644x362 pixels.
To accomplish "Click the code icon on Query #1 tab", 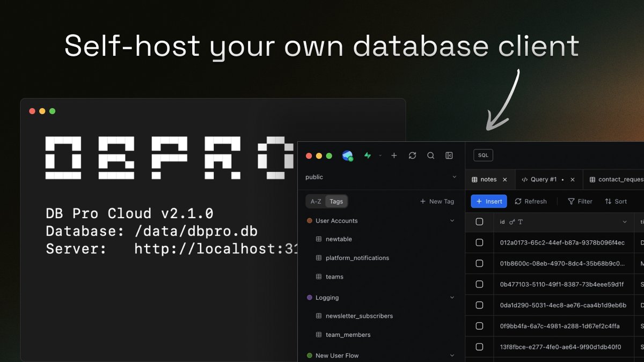I will click(x=524, y=180).
